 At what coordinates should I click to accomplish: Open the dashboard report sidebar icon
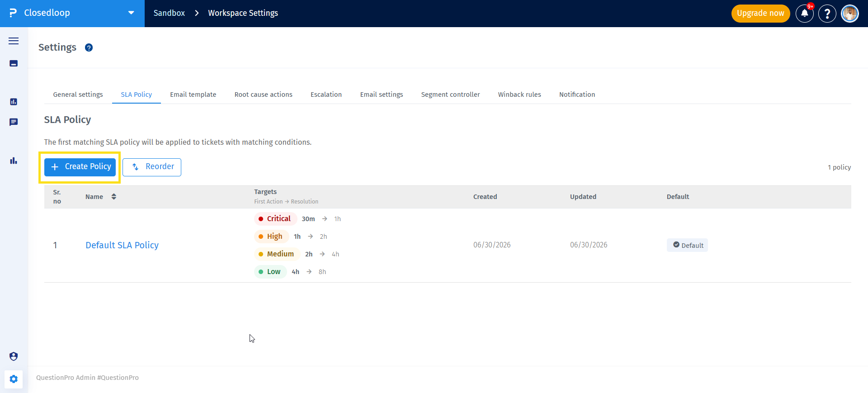click(14, 102)
